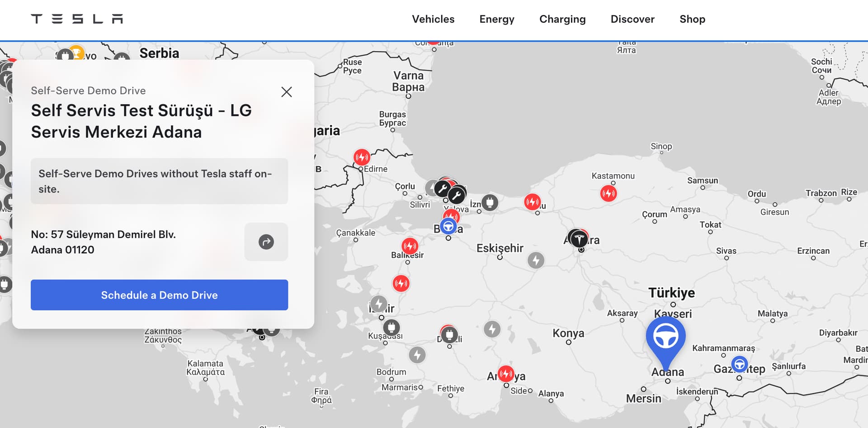Open the Vehicles menu
The image size is (868, 428).
tap(433, 19)
